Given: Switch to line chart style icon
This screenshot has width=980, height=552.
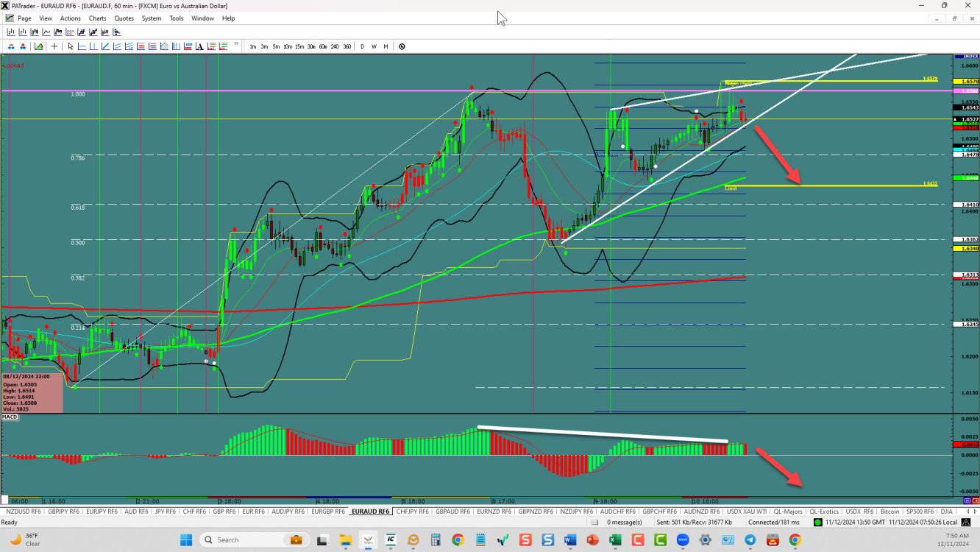Looking at the screenshot, I should tap(46, 32).
